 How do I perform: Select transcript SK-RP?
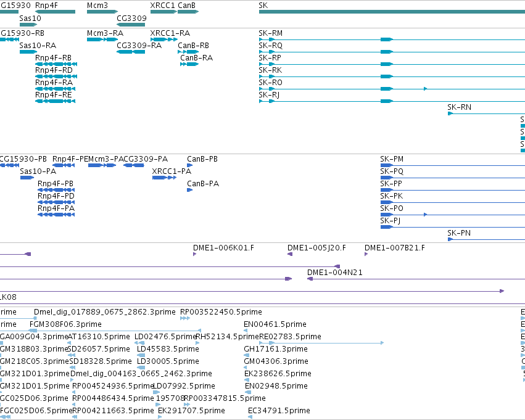(x=392, y=64)
